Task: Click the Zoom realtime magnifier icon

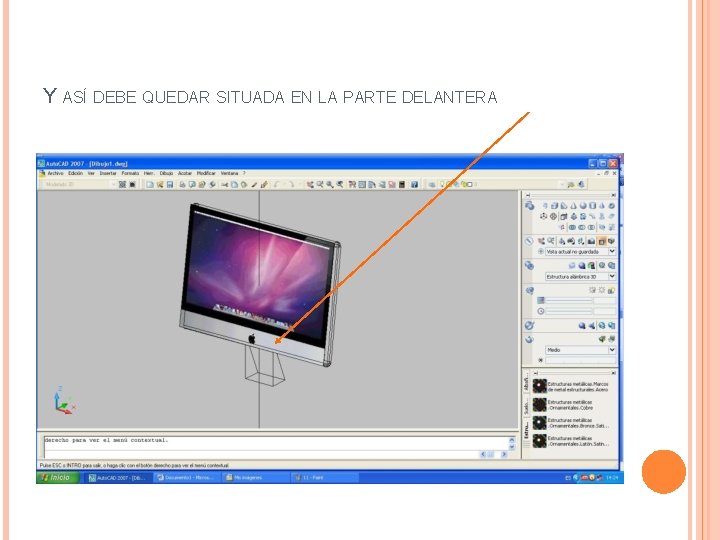Action: click(320, 185)
